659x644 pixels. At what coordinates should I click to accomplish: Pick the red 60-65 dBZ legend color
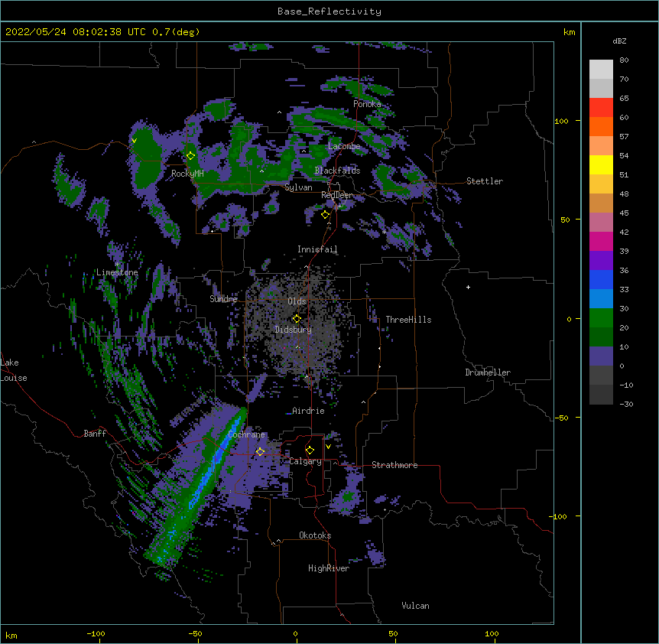601,107
